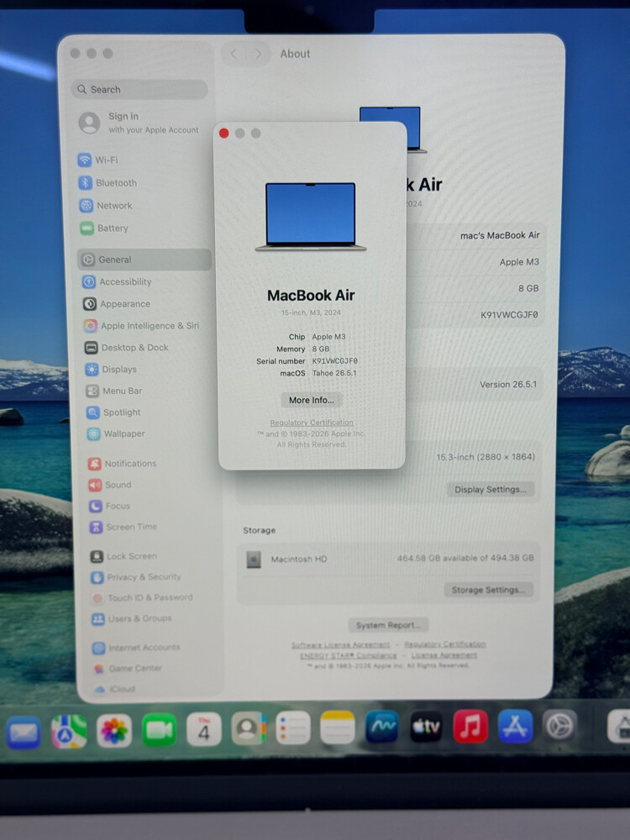
Task: Open Apple TV from the Dock
Action: pos(427,727)
